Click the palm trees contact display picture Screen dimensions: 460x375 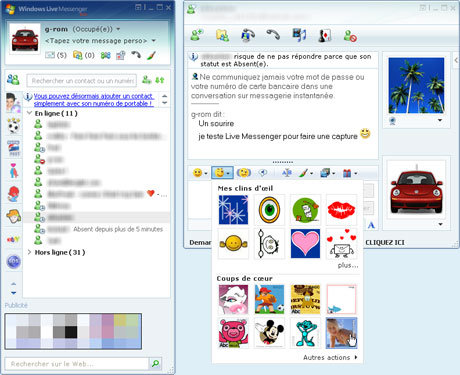416,86
